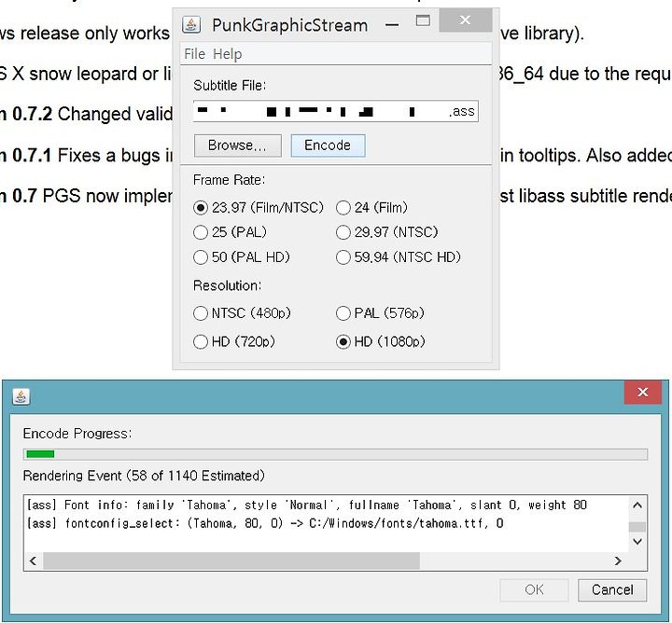This screenshot has width=672, height=623.
Task: Select 23.97 (Film/NTSC) frame rate
Action: tap(259, 208)
